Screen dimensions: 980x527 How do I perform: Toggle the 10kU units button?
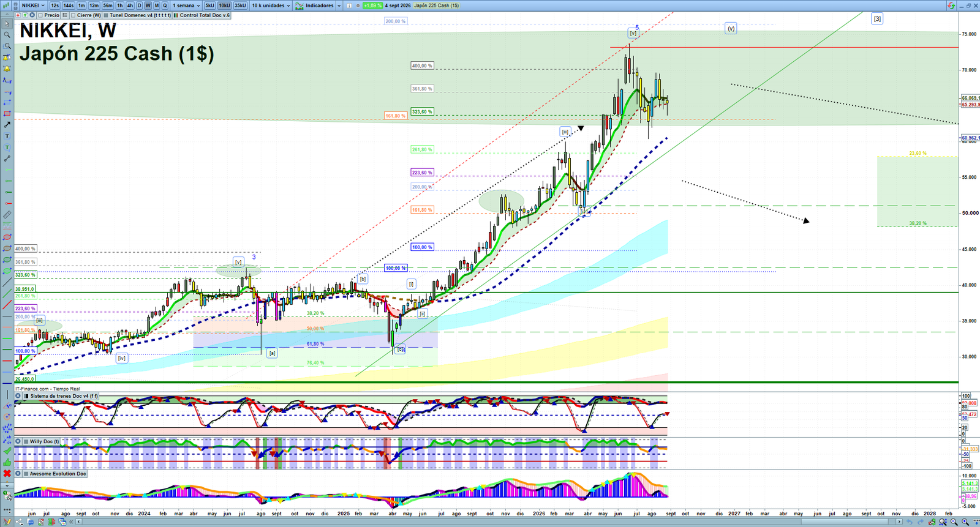pyautogui.click(x=224, y=6)
